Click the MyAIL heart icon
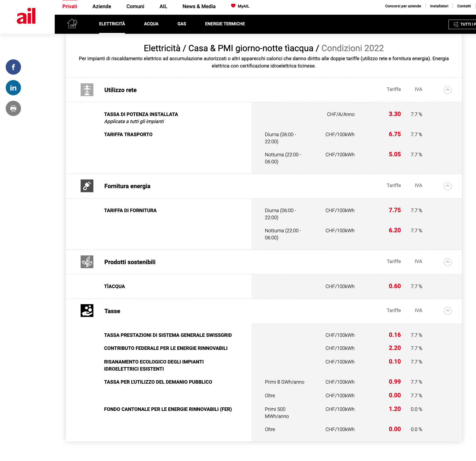Screen dimensions: 476x461 (233, 6)
